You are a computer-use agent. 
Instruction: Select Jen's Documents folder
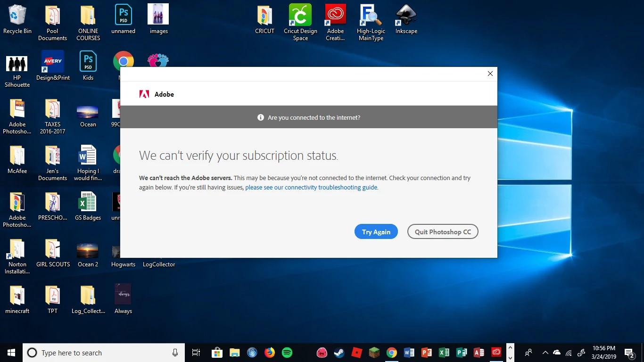52,163
